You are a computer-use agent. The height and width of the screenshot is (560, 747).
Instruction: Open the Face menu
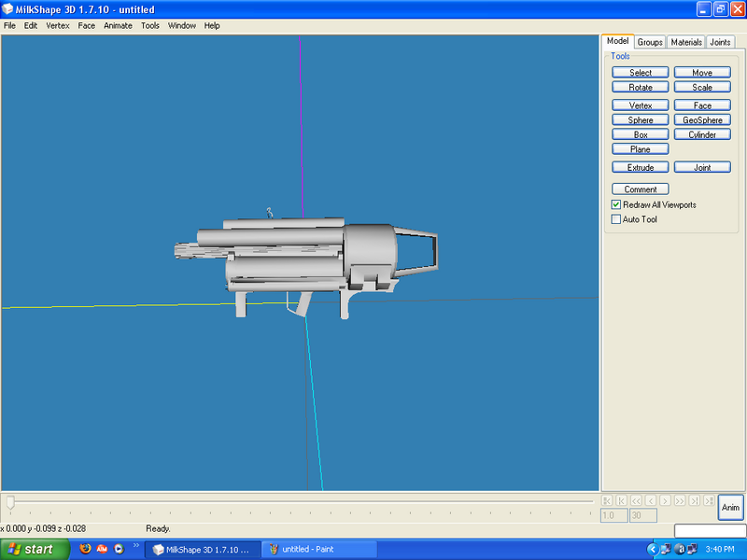(x=86, y=26)
